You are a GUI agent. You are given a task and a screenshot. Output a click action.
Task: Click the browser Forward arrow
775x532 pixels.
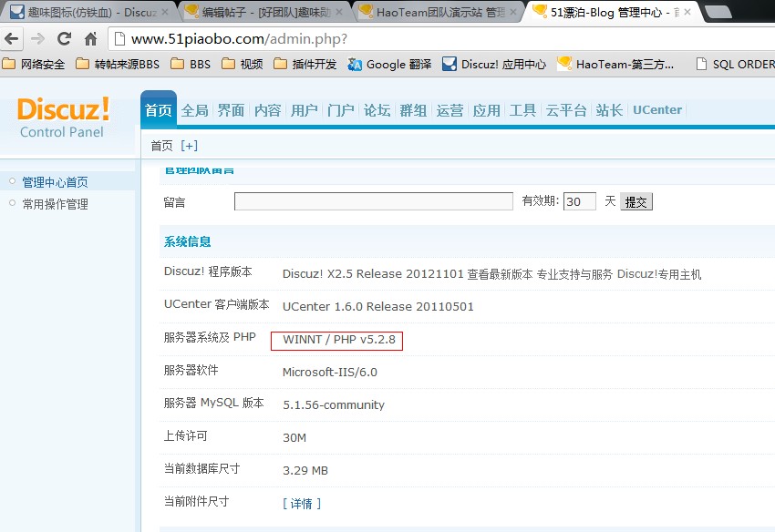pos(37,38)
